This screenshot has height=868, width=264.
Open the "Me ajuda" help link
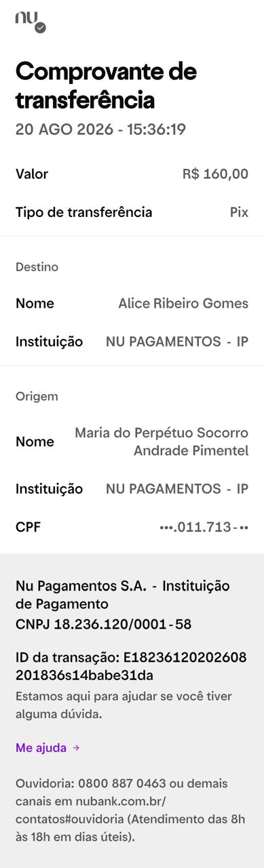pyautogui.click(x=41, y=748)
